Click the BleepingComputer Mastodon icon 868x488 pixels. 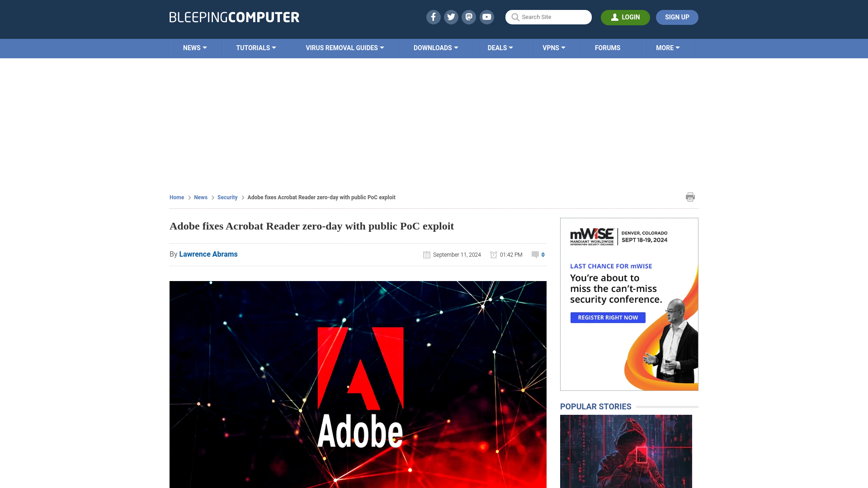[468, 17]
